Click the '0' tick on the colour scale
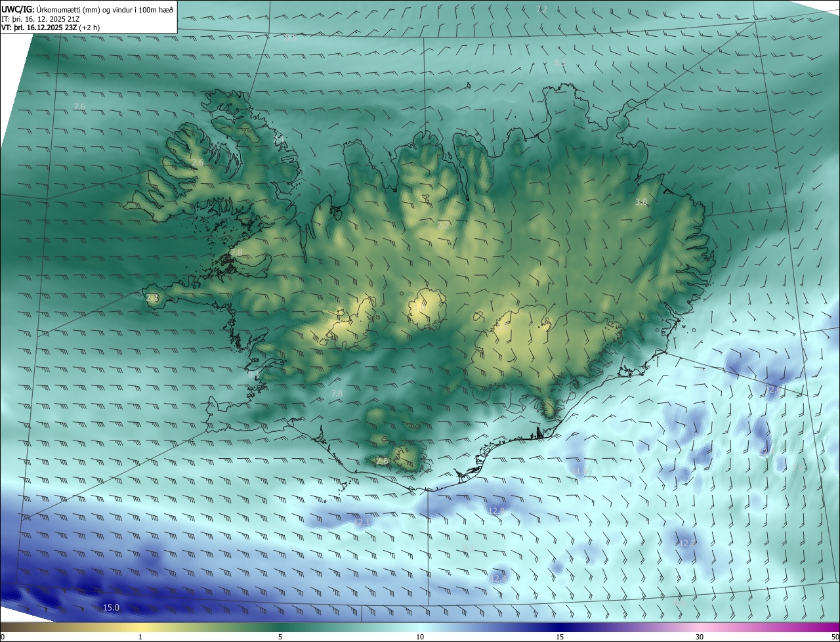 pyautogui.click(x=3, y=637)
